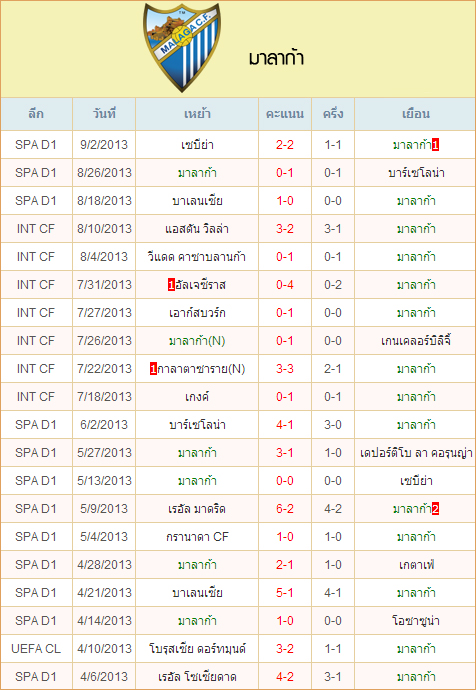Image resolution: width=476 pixels, height=690 pixels.
Task: Select the date 4/6/2013
Action: (104, 677)
